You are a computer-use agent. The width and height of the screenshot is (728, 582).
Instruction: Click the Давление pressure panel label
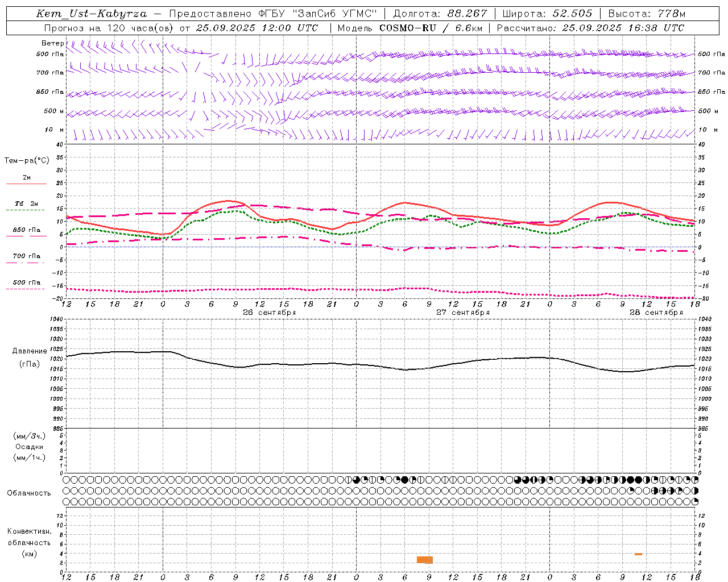(x=30, y=351)
